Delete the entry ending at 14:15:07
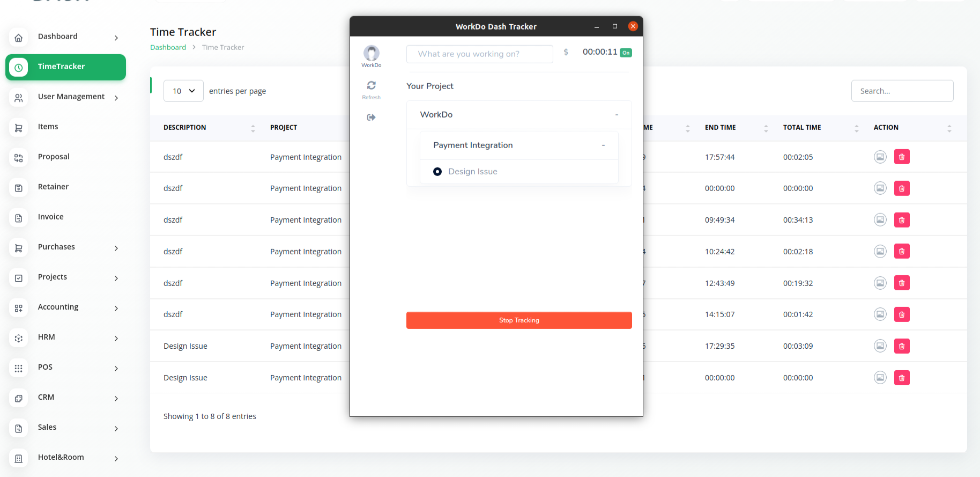 (902, 314)
